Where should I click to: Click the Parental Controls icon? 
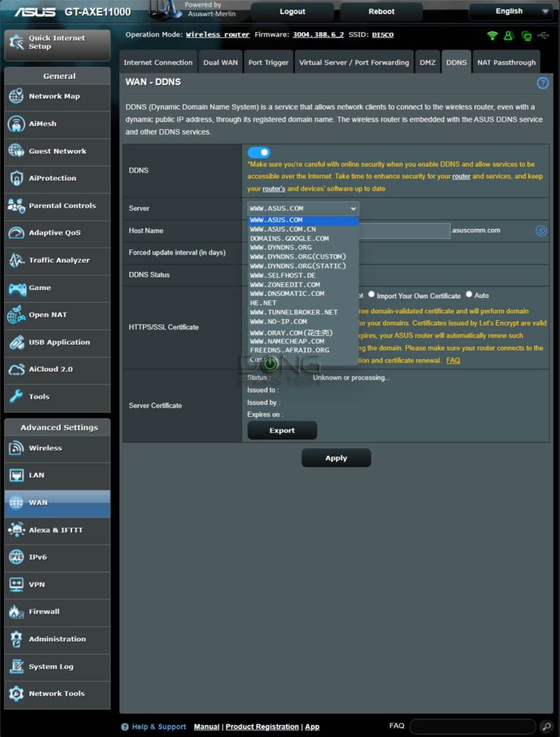pos(16,206)
